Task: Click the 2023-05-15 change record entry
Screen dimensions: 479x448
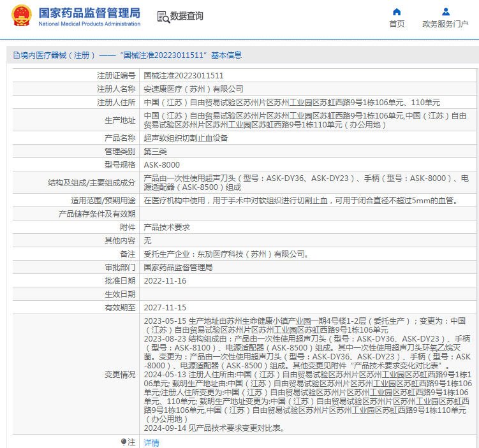Action: (x=305, y=326)
